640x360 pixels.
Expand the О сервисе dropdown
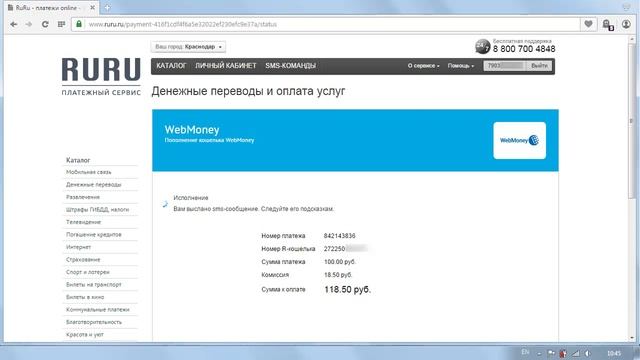(x=423, y=66)
